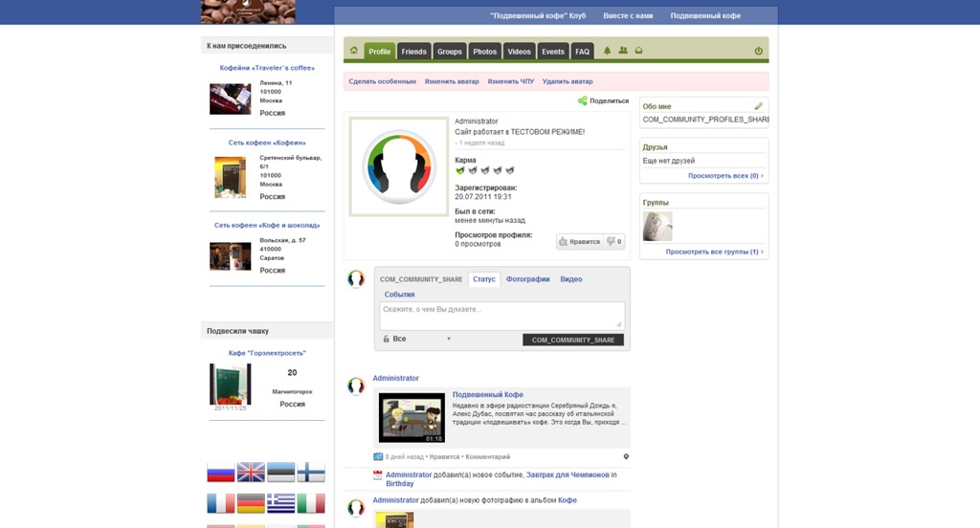Screen dimensions: 980x528
Task: Open the inbox messages icon
Action: tap(638, 51)
